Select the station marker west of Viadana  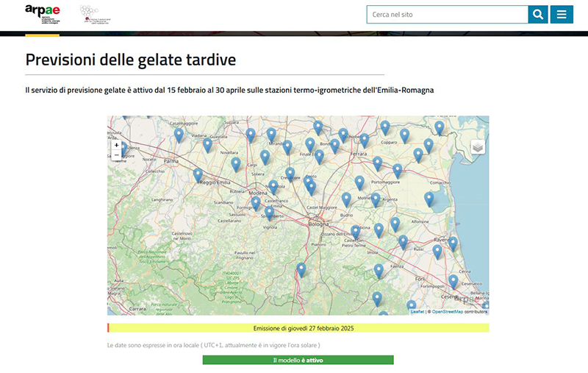pos(179,135)
